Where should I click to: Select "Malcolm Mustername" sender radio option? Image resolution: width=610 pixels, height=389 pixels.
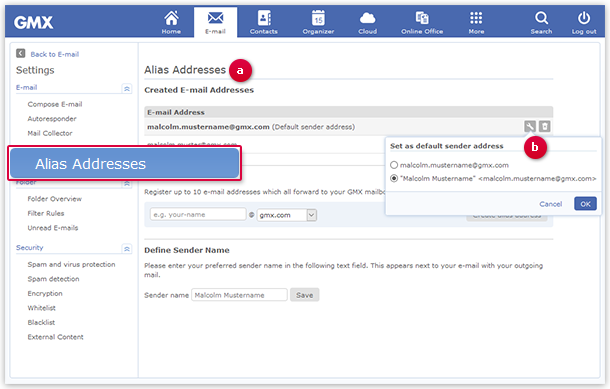394,178
